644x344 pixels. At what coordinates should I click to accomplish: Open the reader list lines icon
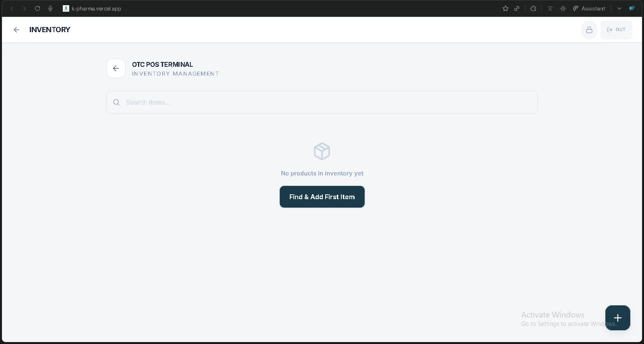pos(550,8)
